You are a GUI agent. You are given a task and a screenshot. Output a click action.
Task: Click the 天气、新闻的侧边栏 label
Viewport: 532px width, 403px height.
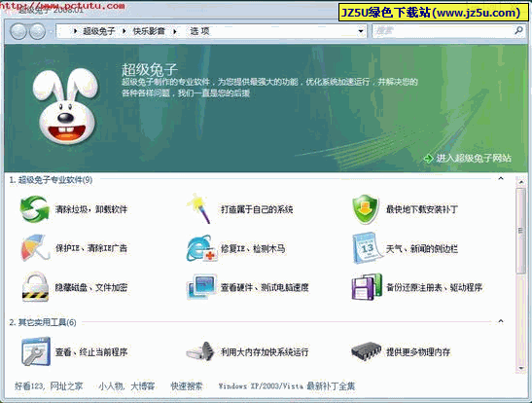click(422, 248)
